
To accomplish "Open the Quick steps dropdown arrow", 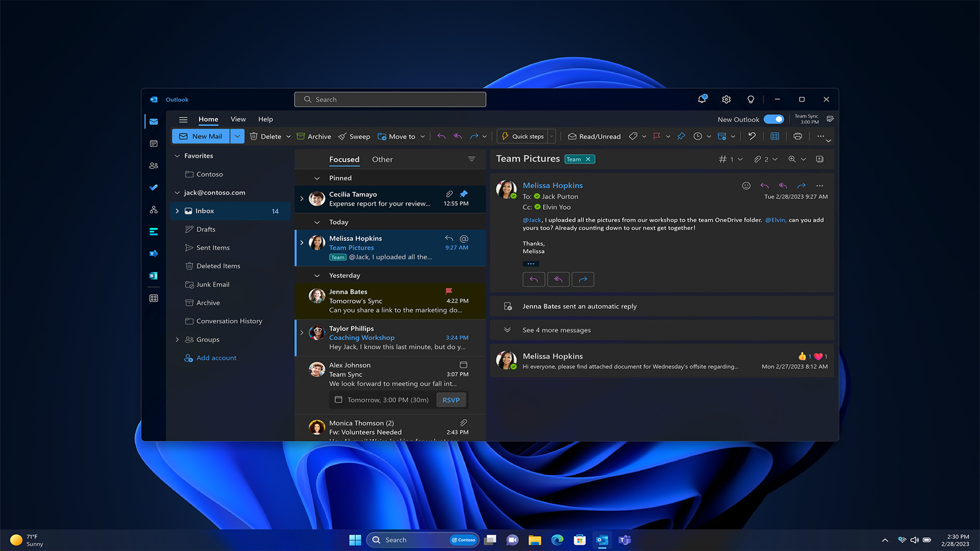I will 551,136.
